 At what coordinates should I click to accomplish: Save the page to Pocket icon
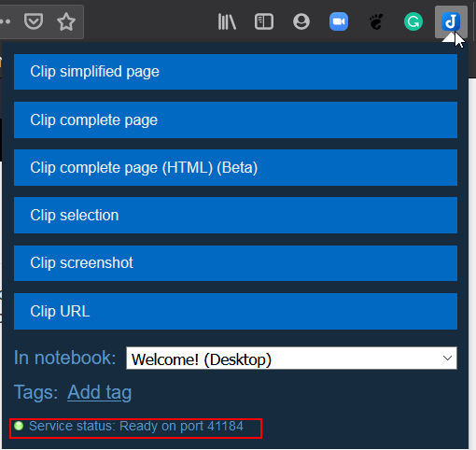pos(34,21)
